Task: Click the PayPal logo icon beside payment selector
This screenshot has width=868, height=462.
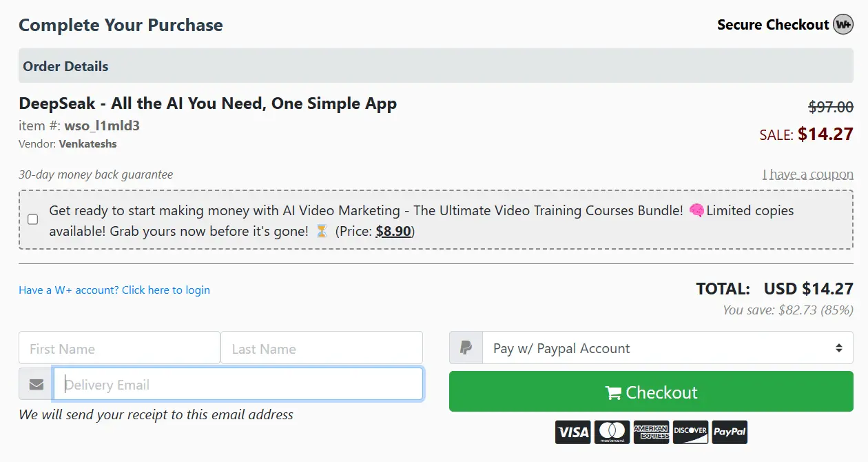Action: (x=466, y=348)
